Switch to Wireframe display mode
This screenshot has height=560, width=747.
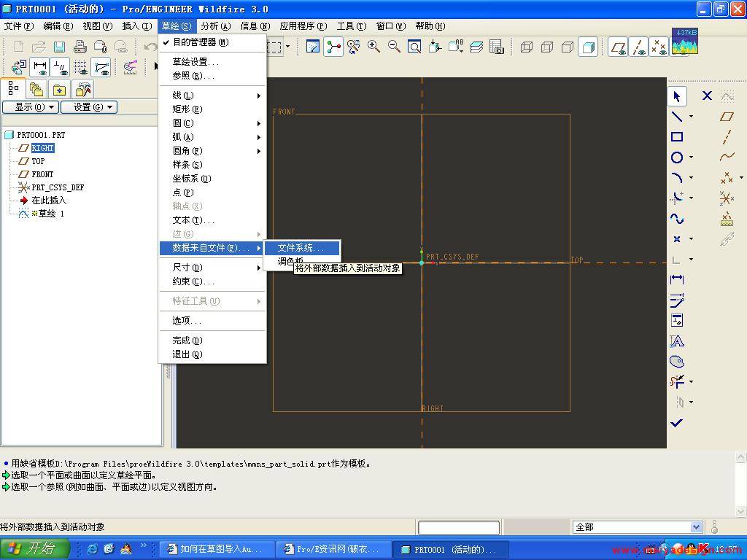pos(527,47)
